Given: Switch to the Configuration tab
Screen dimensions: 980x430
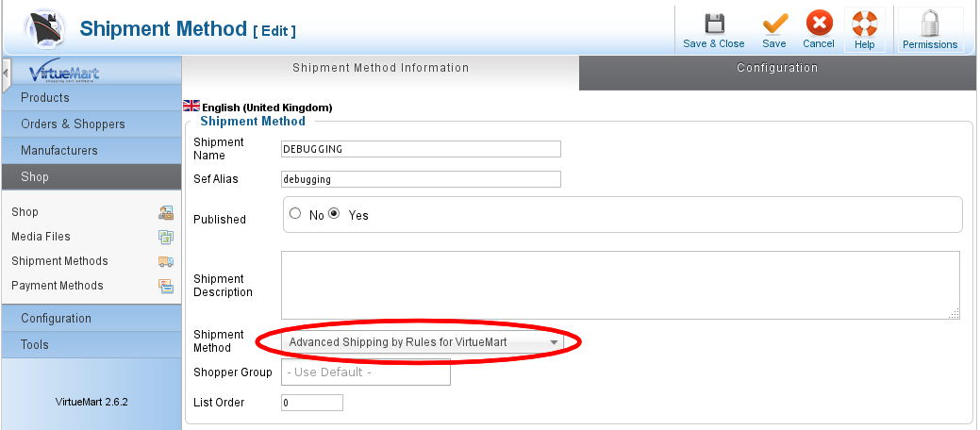Looking at the screenshot, I should [x=777, y=68].
